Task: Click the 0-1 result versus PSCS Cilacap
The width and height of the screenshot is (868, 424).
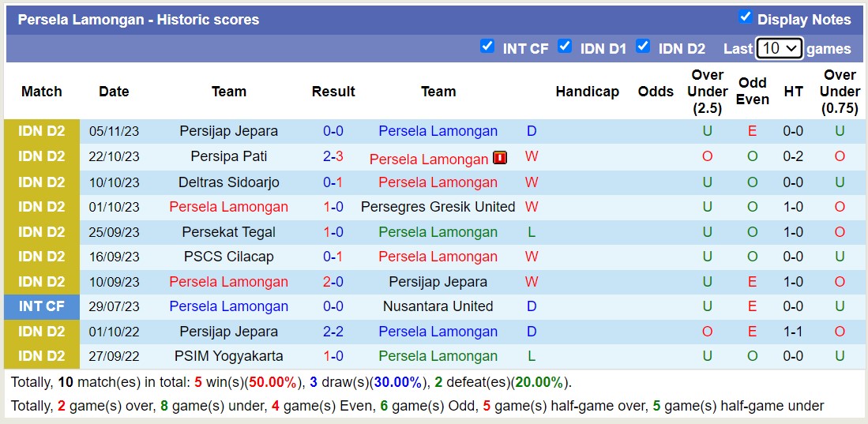Action: click(x=333, y=257)
